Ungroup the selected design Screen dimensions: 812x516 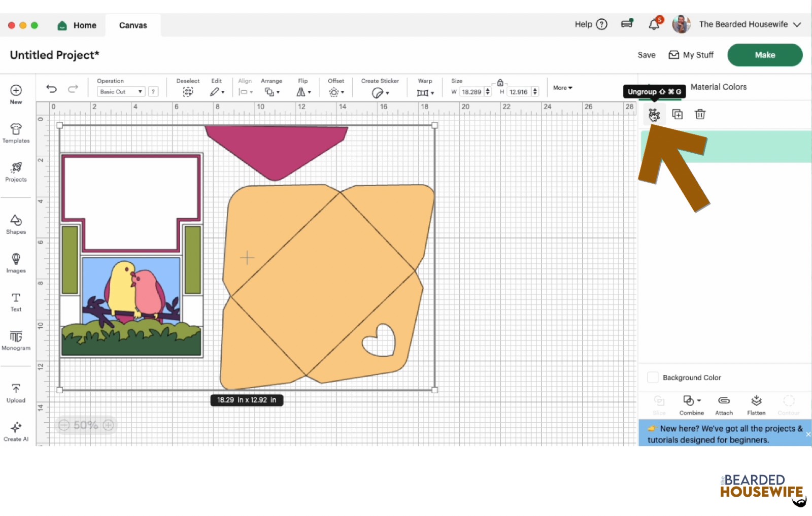pos(654,114)
